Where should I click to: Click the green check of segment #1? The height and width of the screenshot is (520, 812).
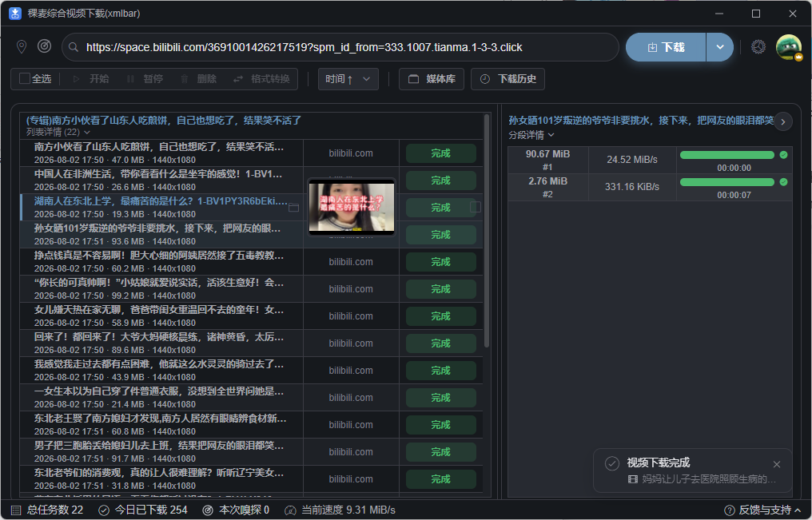point(783,155)
